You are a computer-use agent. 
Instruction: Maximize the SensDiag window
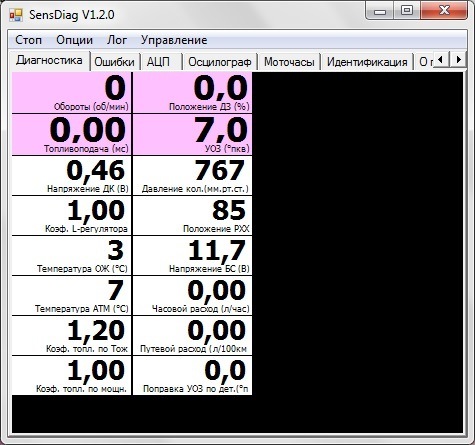click(x=407, y=11)
